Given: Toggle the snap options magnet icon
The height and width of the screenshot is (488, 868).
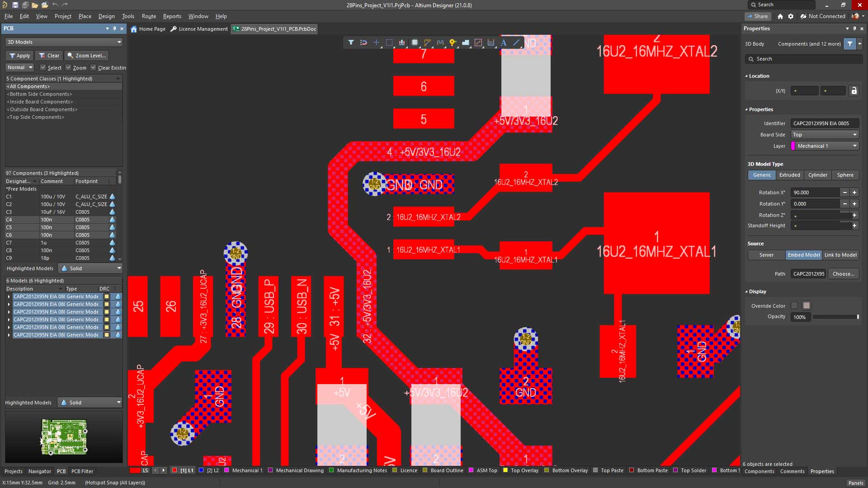Looking at the screenshot, I should click(x=363, y=42).
